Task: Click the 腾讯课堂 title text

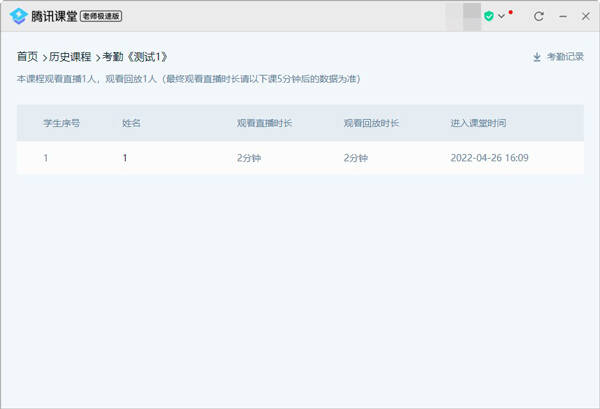Action: point(54,16)
